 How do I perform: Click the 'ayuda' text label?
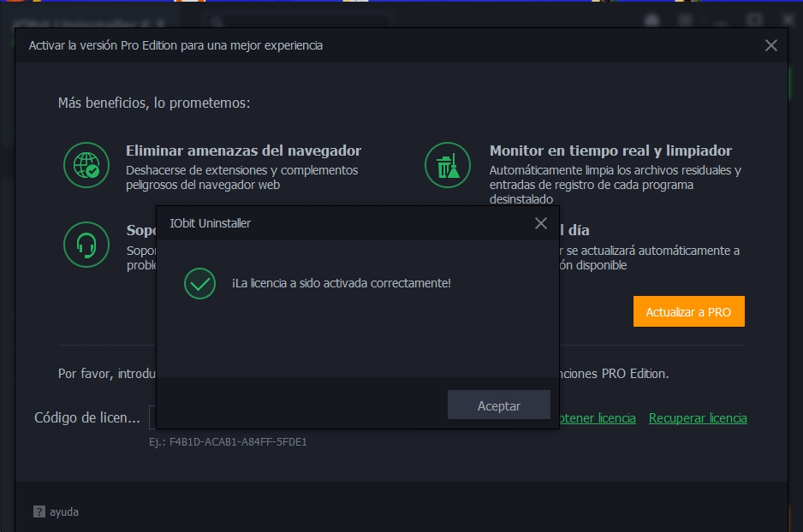[64, 512]
